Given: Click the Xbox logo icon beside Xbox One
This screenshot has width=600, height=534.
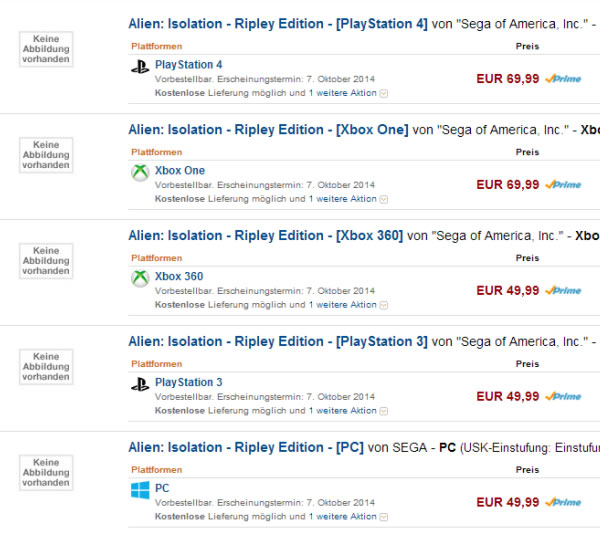Looking at the screenshot, I should point(140,173).
